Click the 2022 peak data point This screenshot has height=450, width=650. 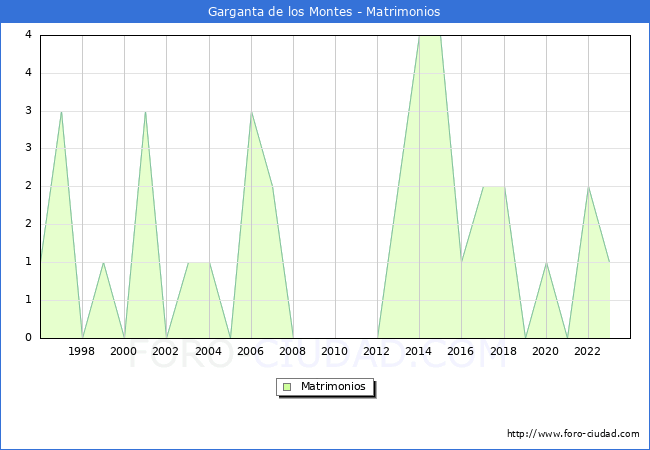pyautogui.click(x=588, y=187)
